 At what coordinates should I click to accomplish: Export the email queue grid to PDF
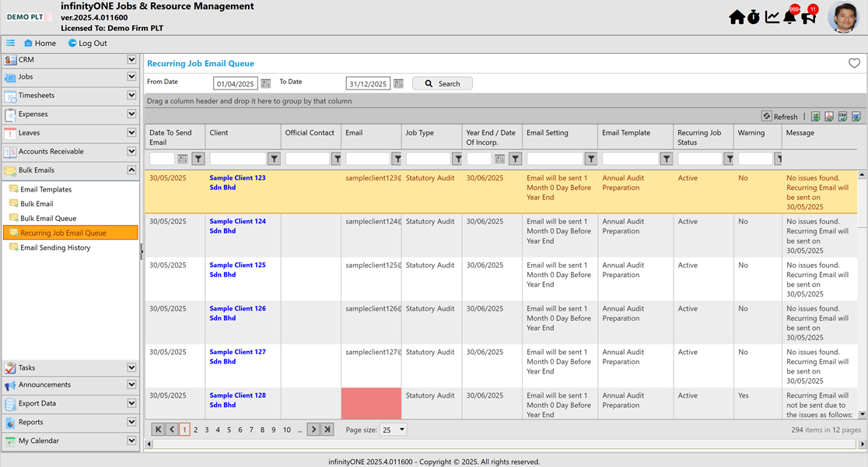click(x=829, y=116)
